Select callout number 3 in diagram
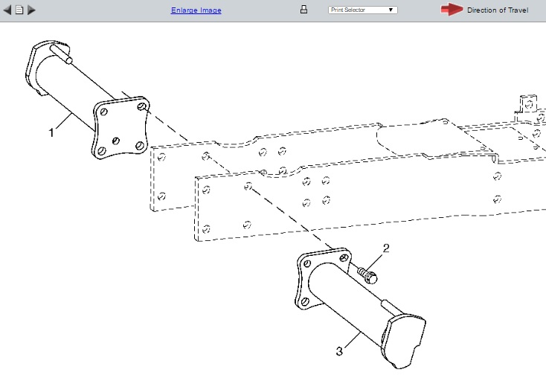Image resolution: width=546 pixels, height=392 pixels. tap(339, 350)
